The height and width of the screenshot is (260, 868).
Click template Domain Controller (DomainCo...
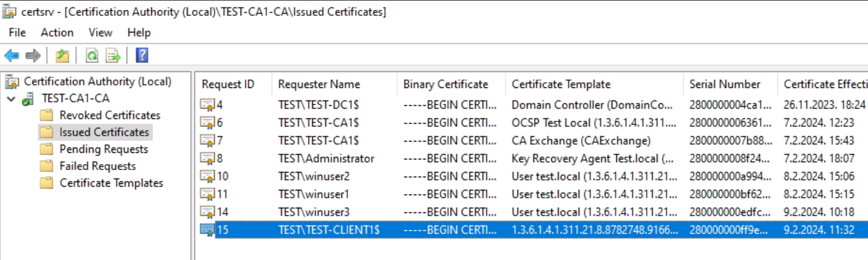coord(592,105)
